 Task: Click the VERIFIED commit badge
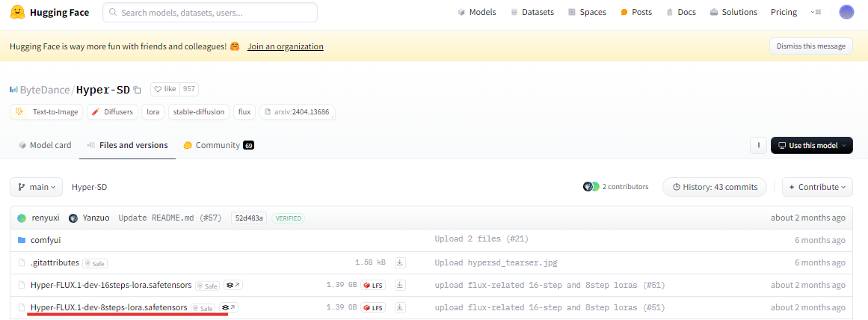pos(288,218)
